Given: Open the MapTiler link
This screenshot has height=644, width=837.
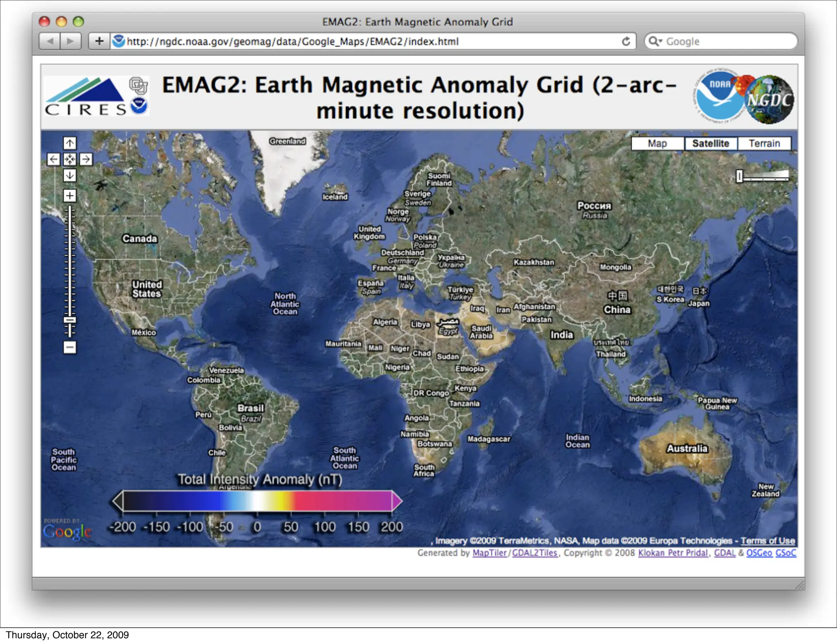Looking at the screenshot, I should [x=489, y=553].
